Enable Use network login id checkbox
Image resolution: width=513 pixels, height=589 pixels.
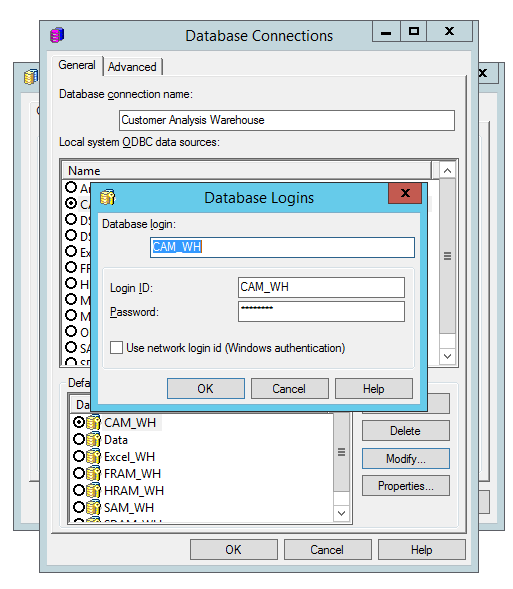pos(116,347)
